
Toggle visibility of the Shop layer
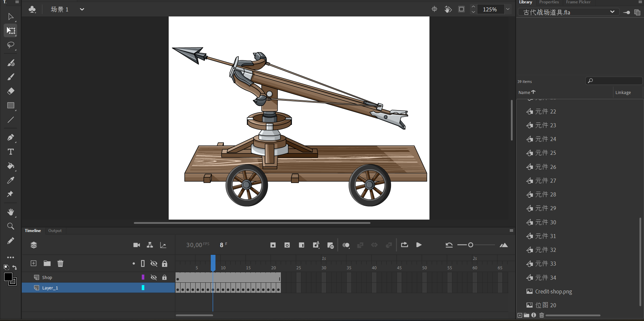pyautogui.click(x=154, y=277)
